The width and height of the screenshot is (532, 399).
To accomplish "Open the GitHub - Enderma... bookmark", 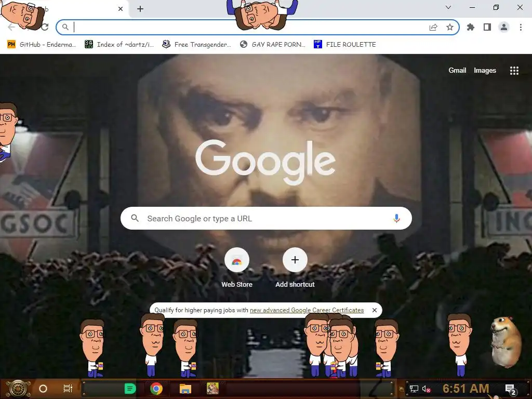I will [x=42, y=45].
